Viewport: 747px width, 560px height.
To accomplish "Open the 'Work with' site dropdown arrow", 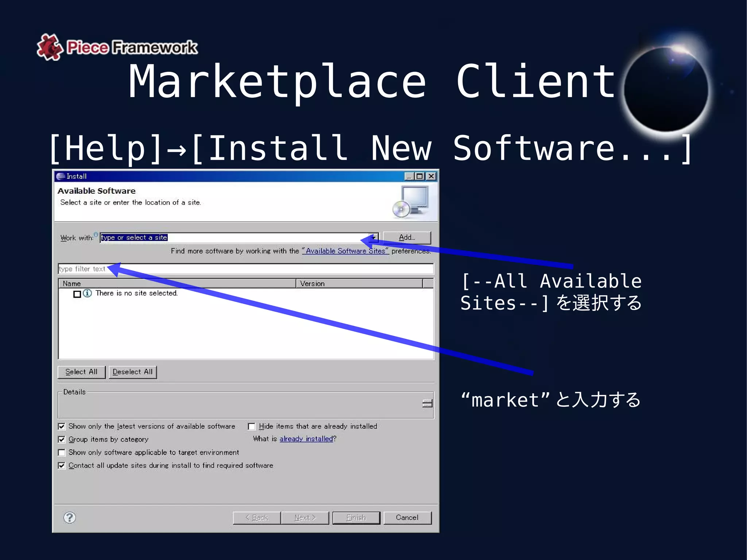I will tap(373, 237).
